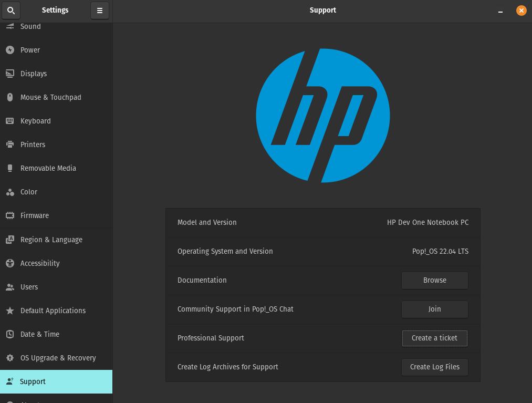Close the Settings window
Image resolution: width=532 pixels, height=403 pixels.
[521, 11]
